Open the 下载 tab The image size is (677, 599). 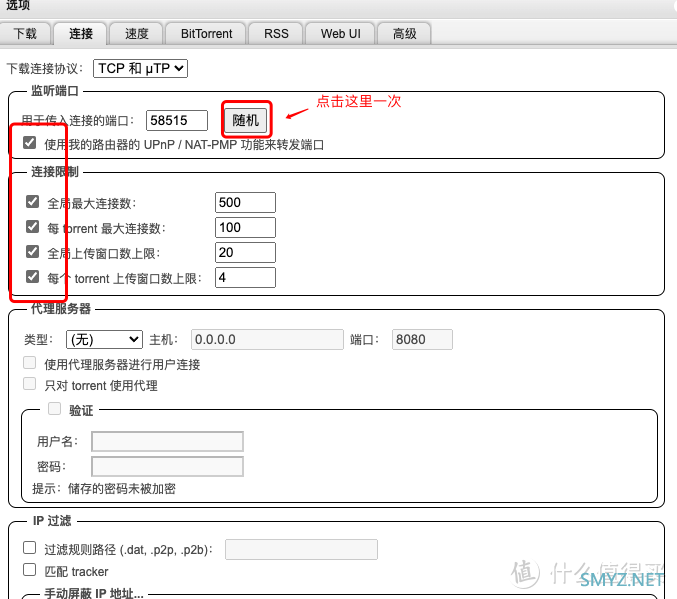pos(25,34)
